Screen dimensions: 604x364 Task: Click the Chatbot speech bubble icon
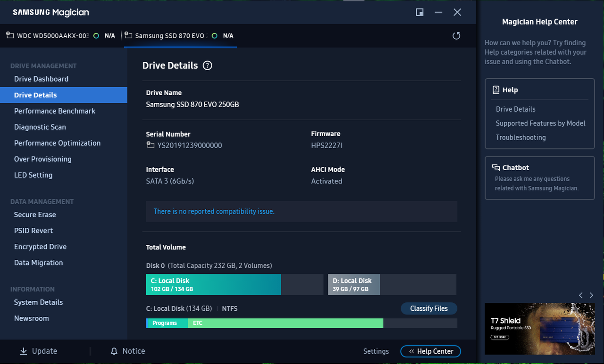pyautogui.click(x=496, y=167)
